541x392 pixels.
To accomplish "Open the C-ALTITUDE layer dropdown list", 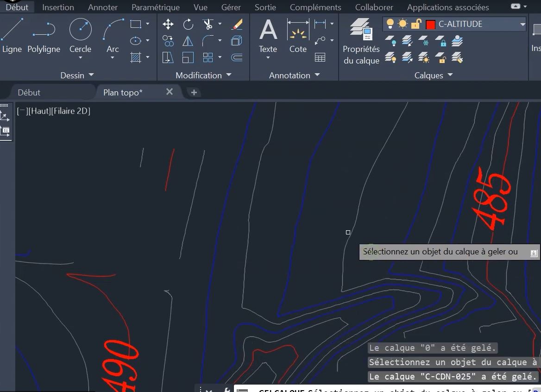I will click(522, 24).
